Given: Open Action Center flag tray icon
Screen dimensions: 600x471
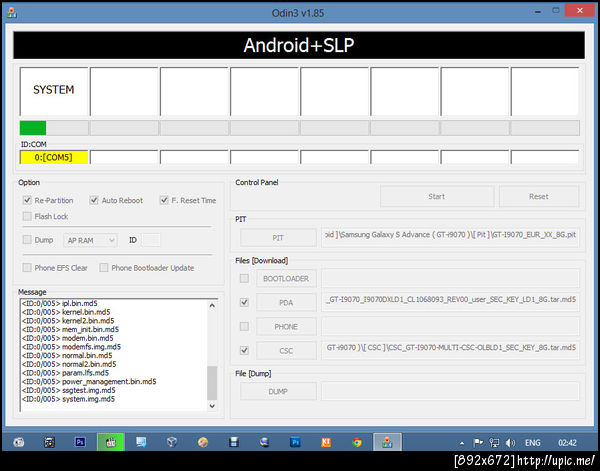Looking at the screenshot, I should click(x=478, y=443).
